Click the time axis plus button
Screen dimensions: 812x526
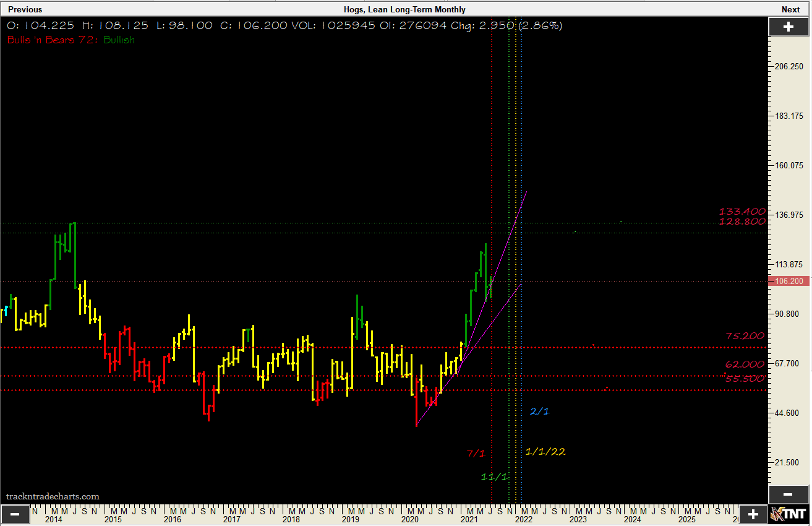[x=753, y=514]
